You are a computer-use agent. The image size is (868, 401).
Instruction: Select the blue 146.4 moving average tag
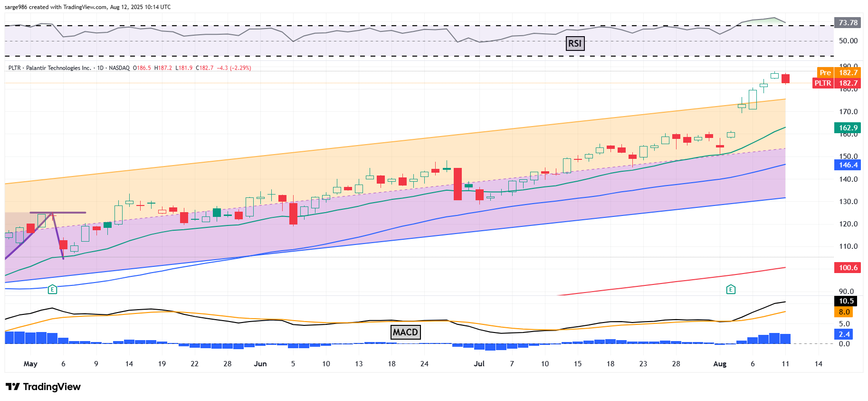(x=848, y=165)
